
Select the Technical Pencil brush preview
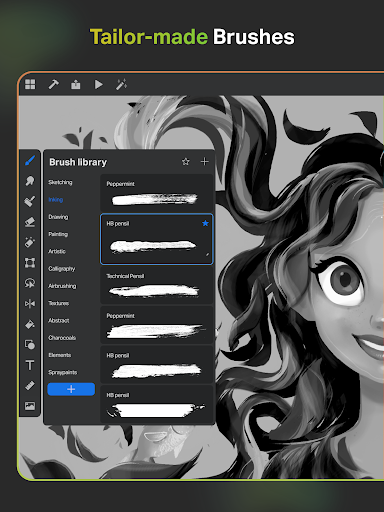[156, 285]
